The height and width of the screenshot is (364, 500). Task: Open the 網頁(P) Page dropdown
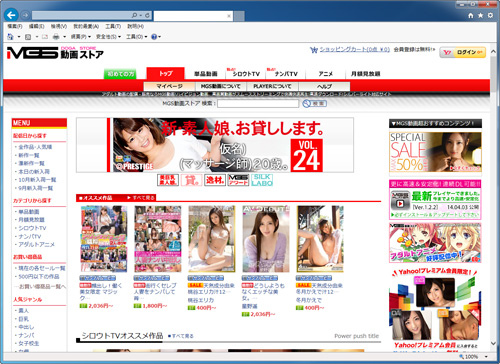tap(80, 37)
